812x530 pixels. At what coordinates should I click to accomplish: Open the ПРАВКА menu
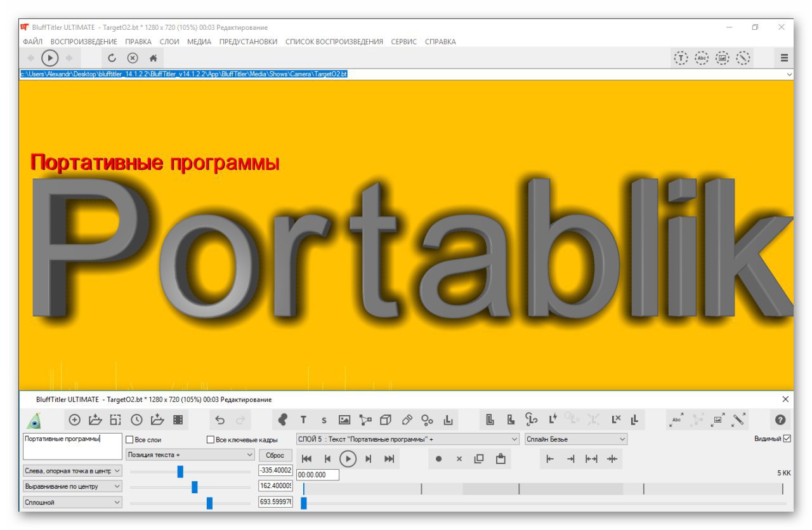click(x=138, y=42)
